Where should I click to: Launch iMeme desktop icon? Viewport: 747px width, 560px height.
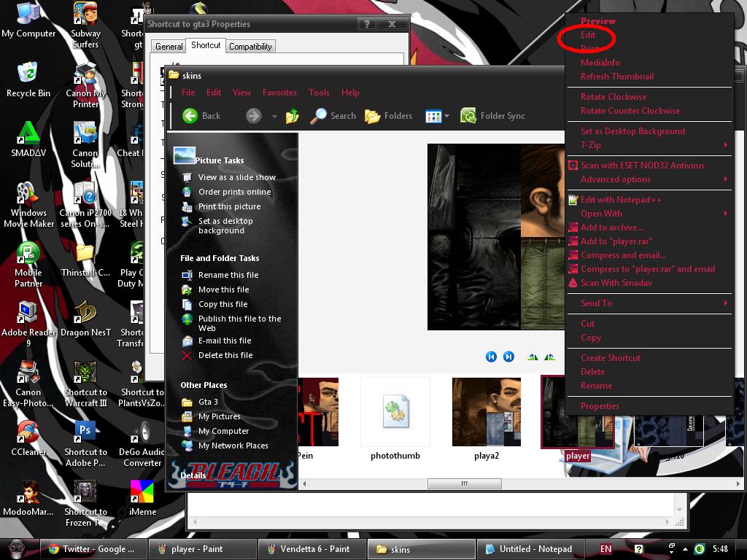[142, 498]
